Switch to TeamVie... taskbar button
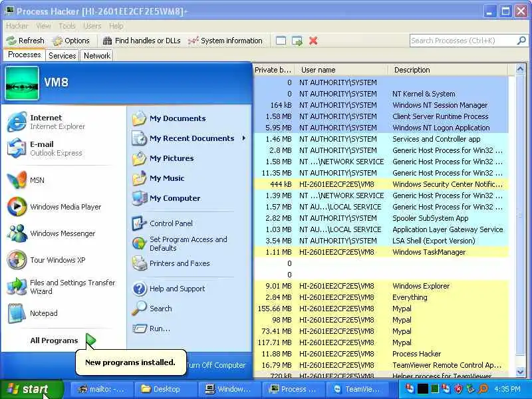 click(x=357, y=389)
